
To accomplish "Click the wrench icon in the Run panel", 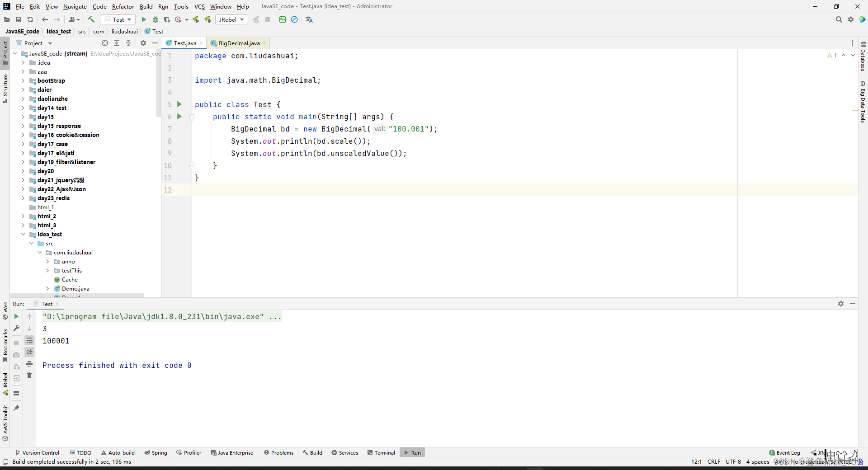I will (16, 328).
